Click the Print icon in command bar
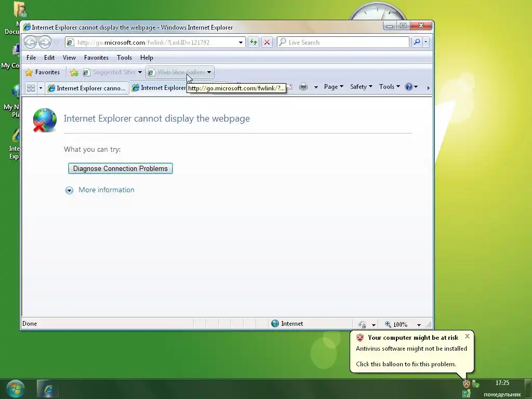The image size is (532, 399). [x=303, y=87]
